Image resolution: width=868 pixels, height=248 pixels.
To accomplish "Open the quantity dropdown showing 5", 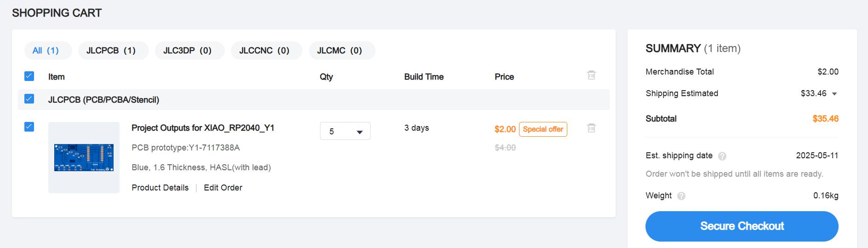I will coord(345,131).
